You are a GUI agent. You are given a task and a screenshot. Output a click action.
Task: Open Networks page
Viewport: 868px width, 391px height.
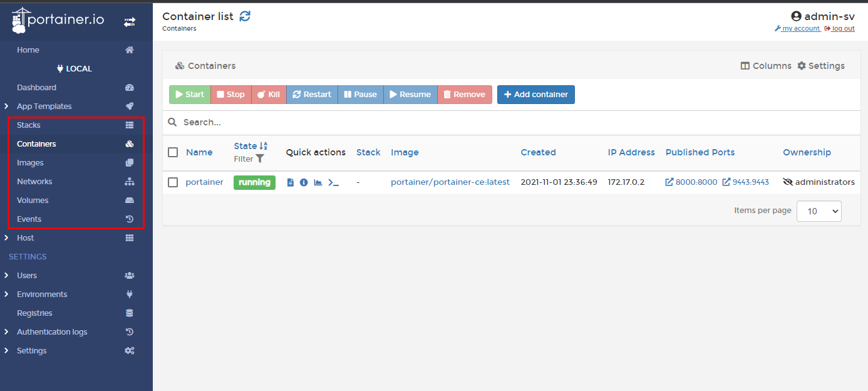[x=34, y=182]
